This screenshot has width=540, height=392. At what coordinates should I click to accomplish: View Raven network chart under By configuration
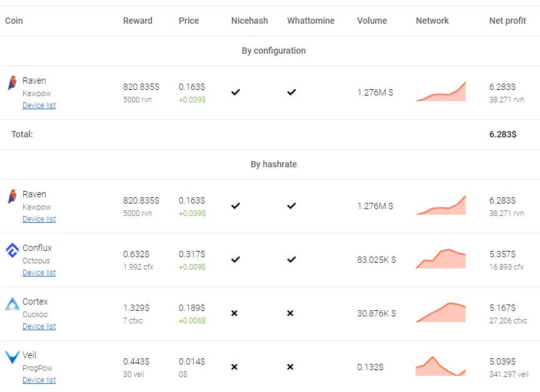pyautogui.click(x=441, y=92)
